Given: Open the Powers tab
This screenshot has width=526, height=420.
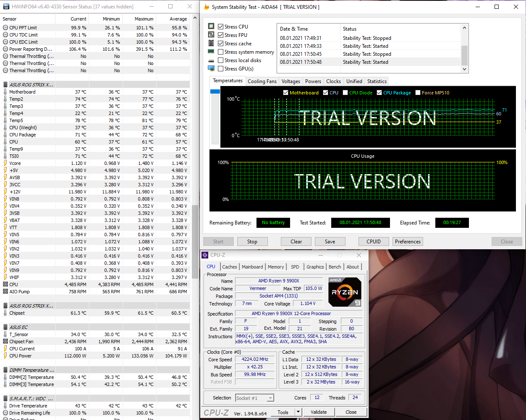Looking at the screenshot, I should (313, 81).
